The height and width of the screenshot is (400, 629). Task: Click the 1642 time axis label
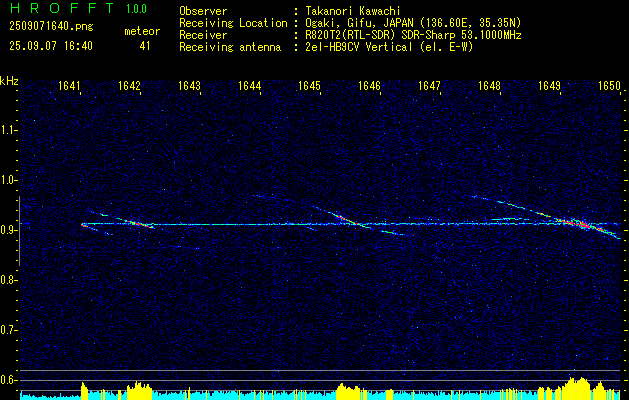tap(129, 85)
